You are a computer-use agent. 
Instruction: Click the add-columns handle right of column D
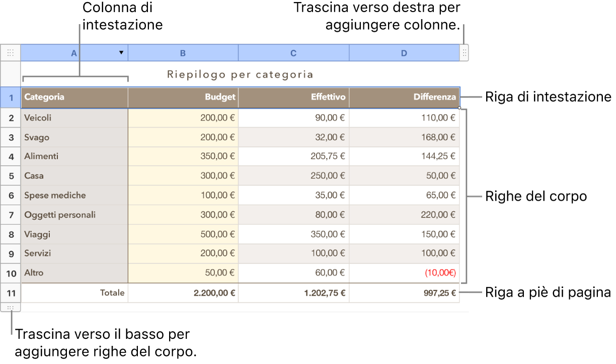[x=464, y=53]
